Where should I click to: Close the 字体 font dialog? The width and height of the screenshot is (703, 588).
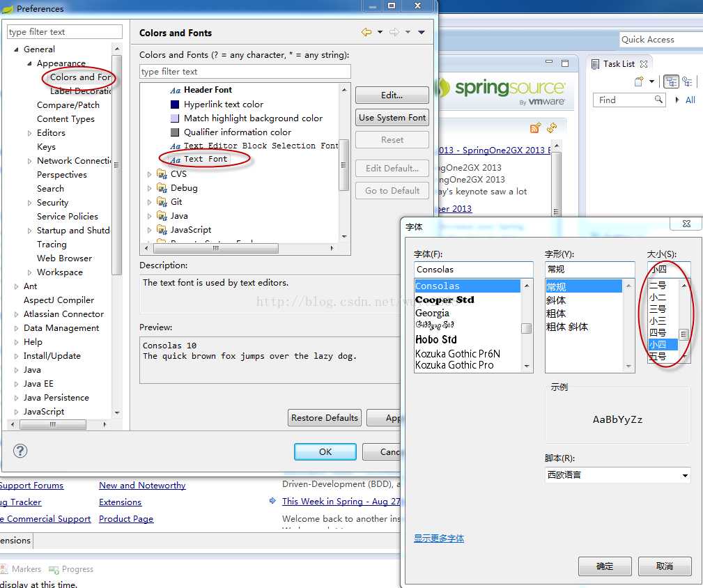coord(686,223)
